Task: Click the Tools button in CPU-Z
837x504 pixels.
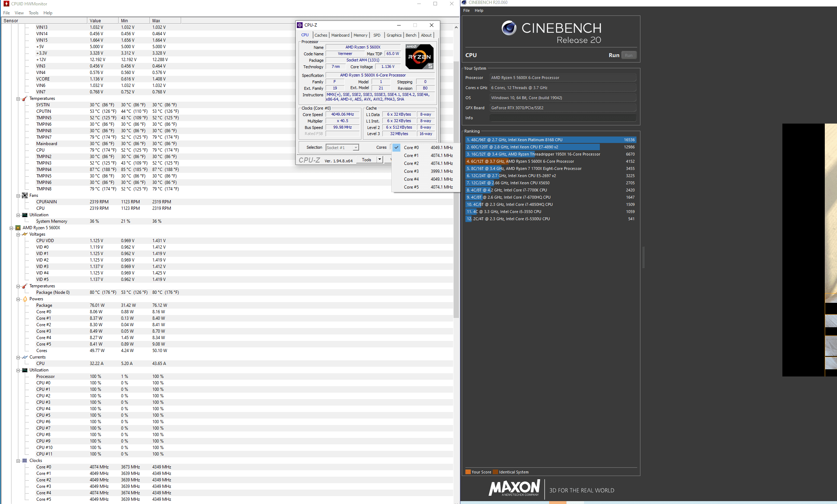Action: tap(367, 160)
